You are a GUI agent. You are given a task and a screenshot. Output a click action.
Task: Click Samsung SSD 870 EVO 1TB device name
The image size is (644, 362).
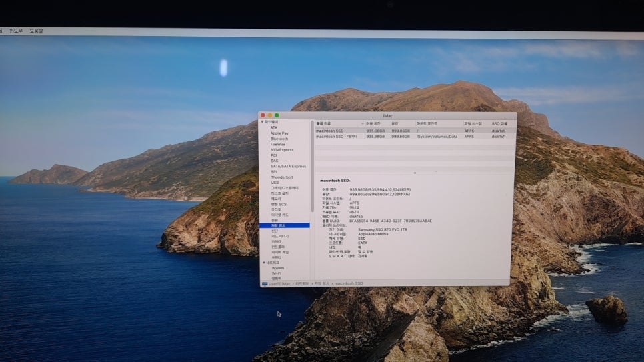[383, 230]
